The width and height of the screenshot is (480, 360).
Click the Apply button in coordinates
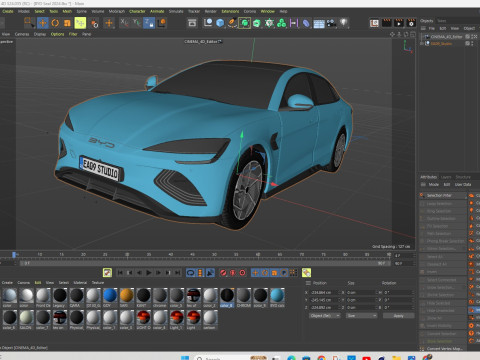point(398,315)
